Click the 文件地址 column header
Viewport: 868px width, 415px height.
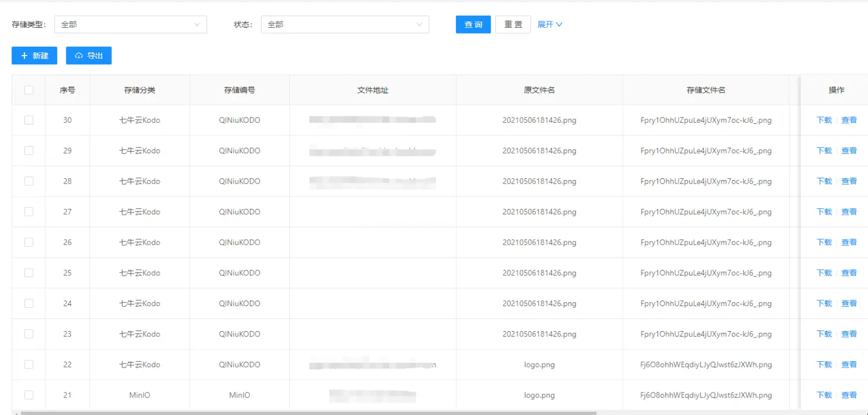pyautogui.click(x=373, y=90)
